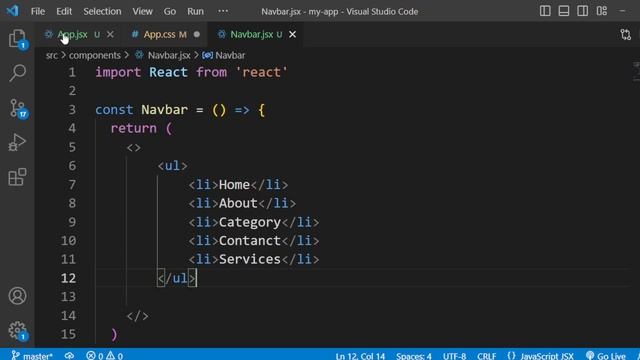The height and width of the screenshot is (360, 640).
Task: Click the word Navbar on line 3
Action: [164, 110]
